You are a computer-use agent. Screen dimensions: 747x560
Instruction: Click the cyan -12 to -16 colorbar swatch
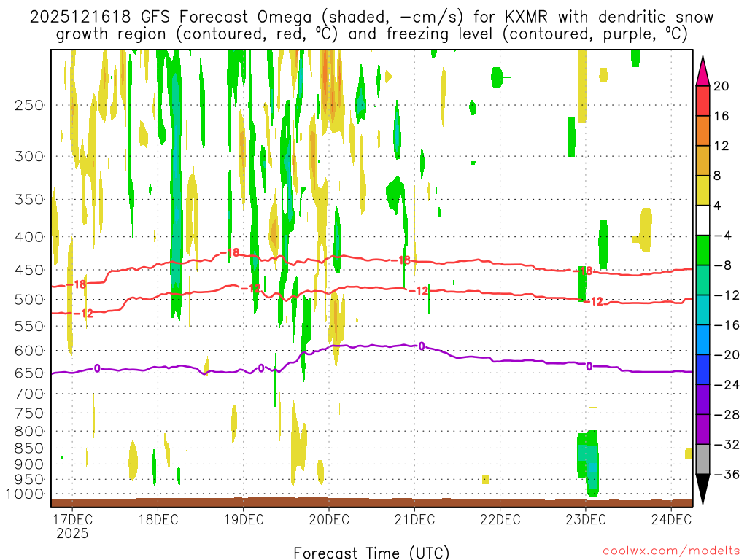pyautogui.click(x=703, y=310)
